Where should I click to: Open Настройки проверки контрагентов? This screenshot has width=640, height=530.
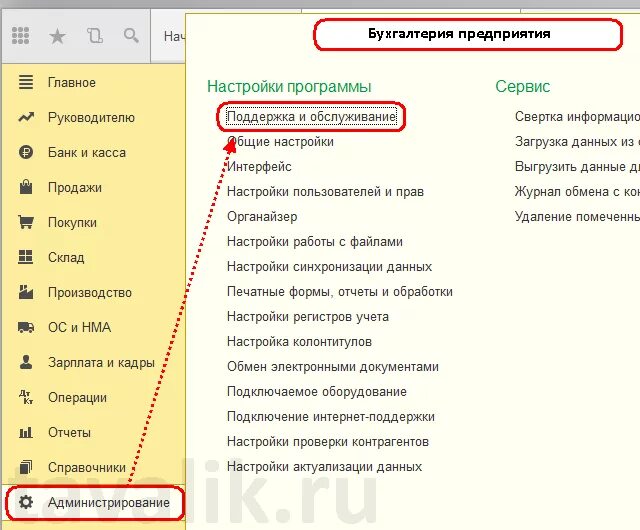point(328,441)
